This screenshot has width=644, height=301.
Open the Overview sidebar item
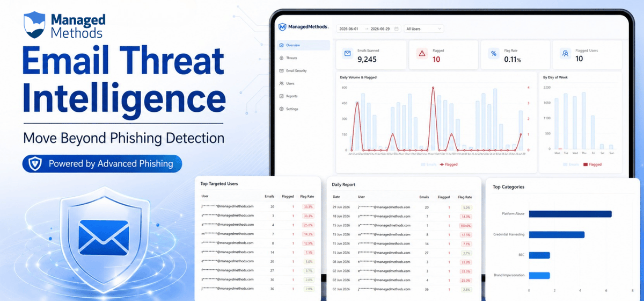[304, 45]
